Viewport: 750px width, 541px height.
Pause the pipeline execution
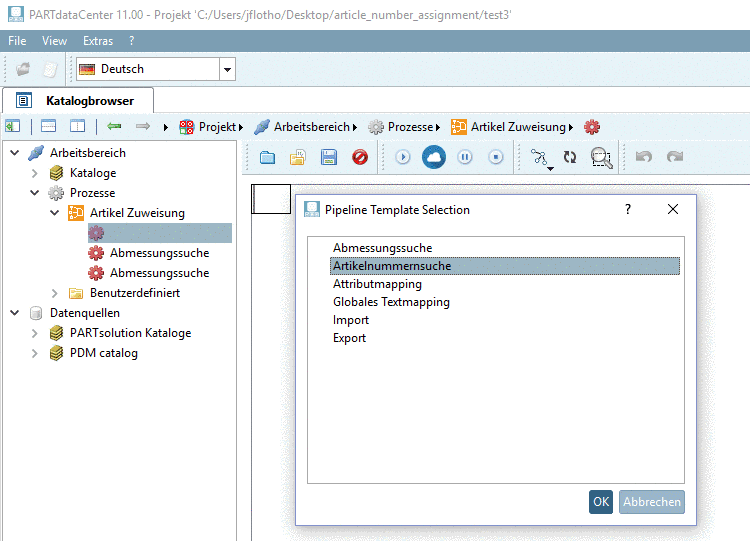point(465,157)
